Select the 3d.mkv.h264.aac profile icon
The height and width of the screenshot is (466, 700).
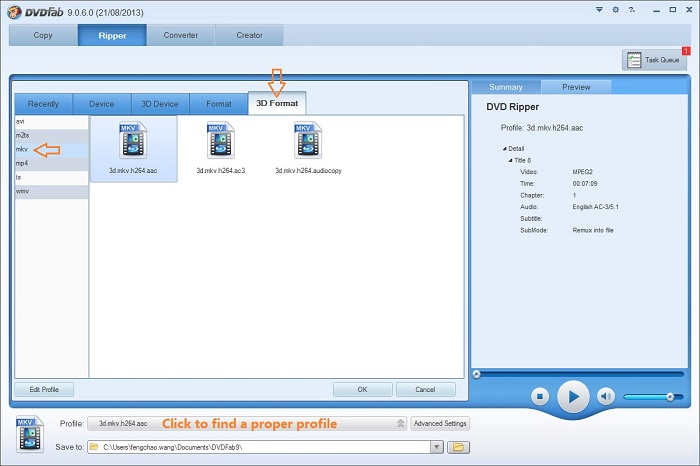tap(133, 141)
